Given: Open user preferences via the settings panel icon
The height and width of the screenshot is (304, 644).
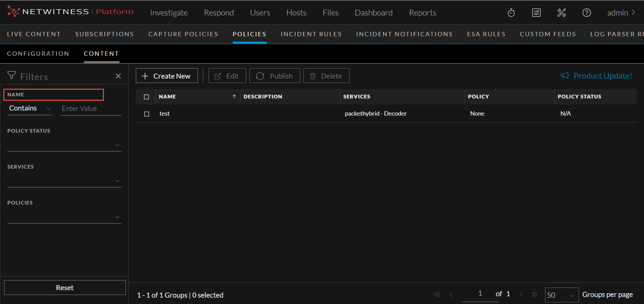Looking at the screenshot, I should click(536, 12).
